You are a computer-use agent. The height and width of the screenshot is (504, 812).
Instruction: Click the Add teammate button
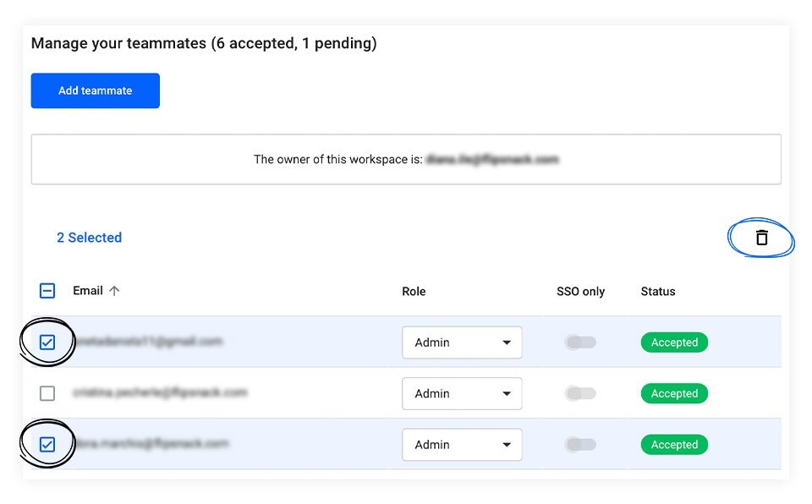[95, 90]
